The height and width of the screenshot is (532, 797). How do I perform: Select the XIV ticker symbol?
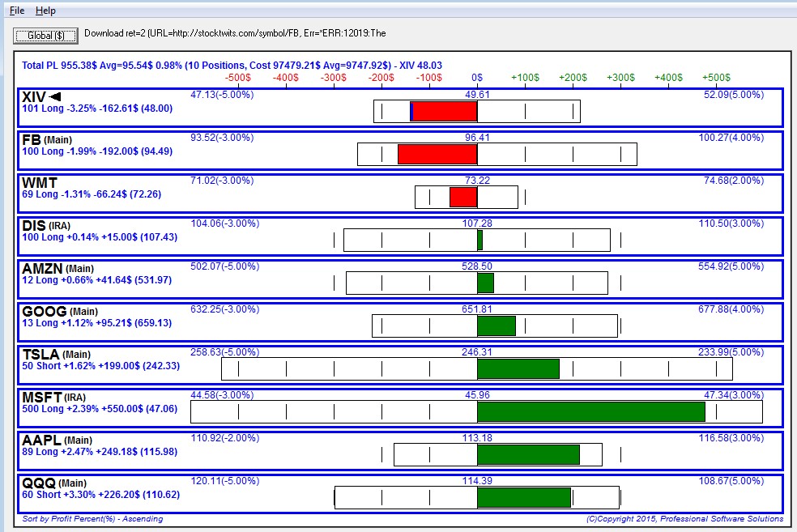[x=34, y=96]
